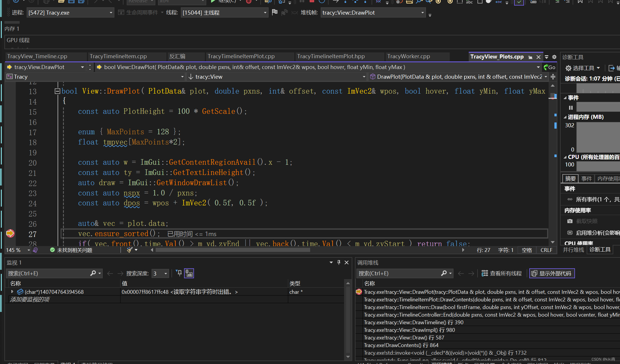Click the IntelliCode icon next to zoom level
This screenshot has height=364, width=620.
[x=35, y=250]
